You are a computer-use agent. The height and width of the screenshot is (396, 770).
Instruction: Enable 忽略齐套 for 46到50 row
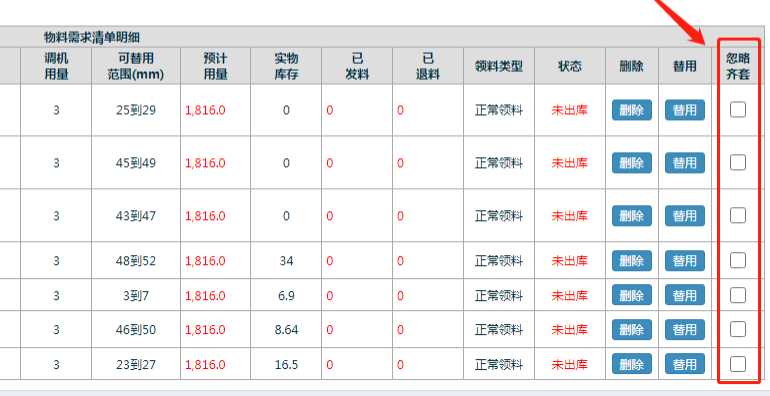[738, 329]
